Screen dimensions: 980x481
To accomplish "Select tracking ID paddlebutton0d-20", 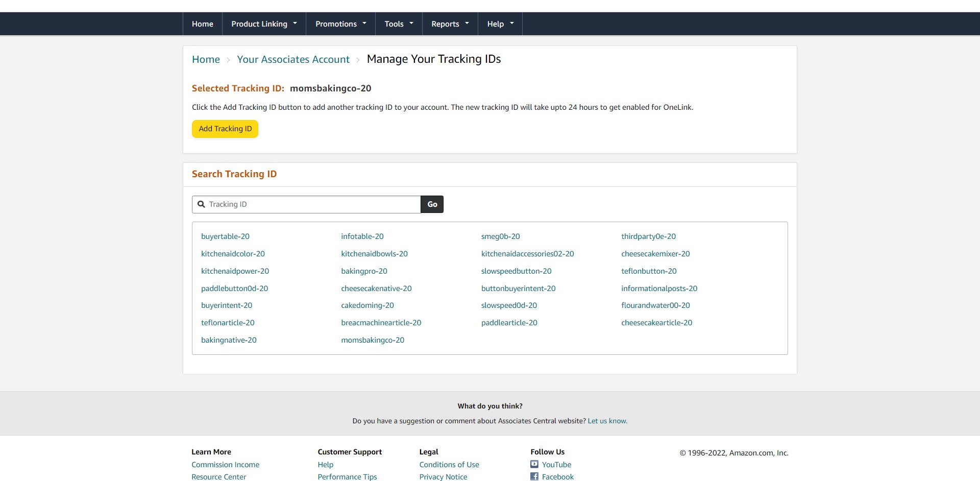I will pos(234,288).
